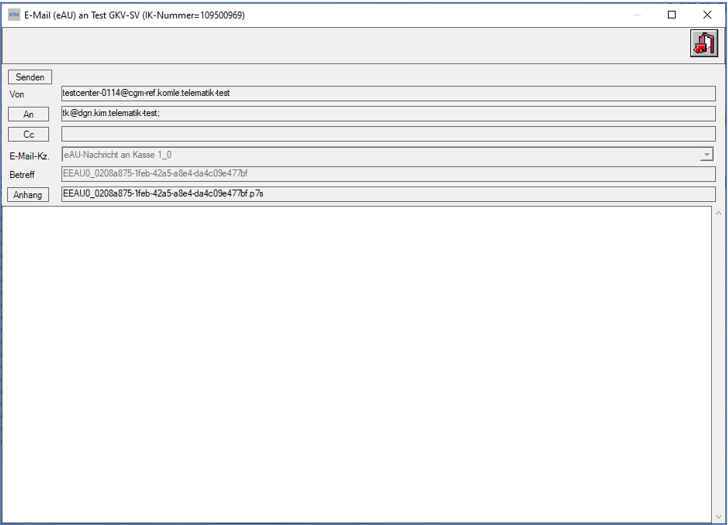Click the red exit door icon

coord(704,43)
